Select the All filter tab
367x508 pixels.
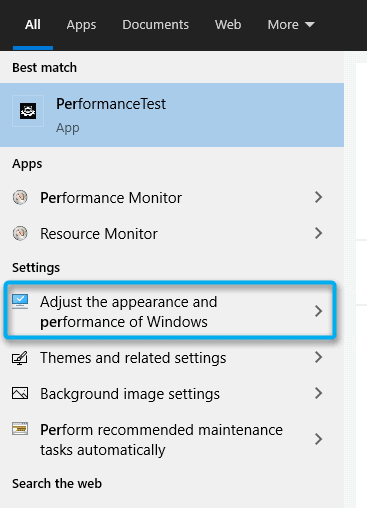pyautogui.click(x=33, y=25)
